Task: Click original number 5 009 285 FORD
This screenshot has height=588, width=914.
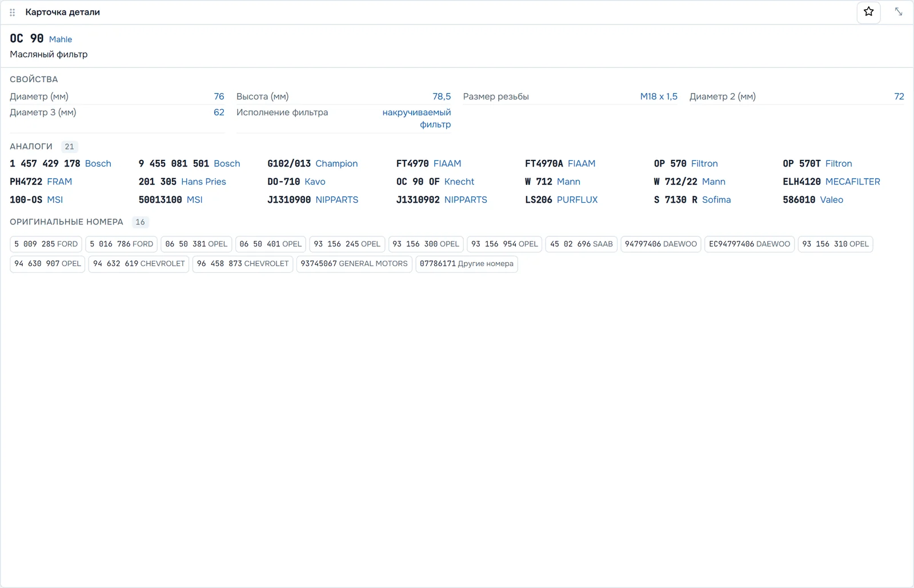Action: pyautogui.click(x=46, y=244)
